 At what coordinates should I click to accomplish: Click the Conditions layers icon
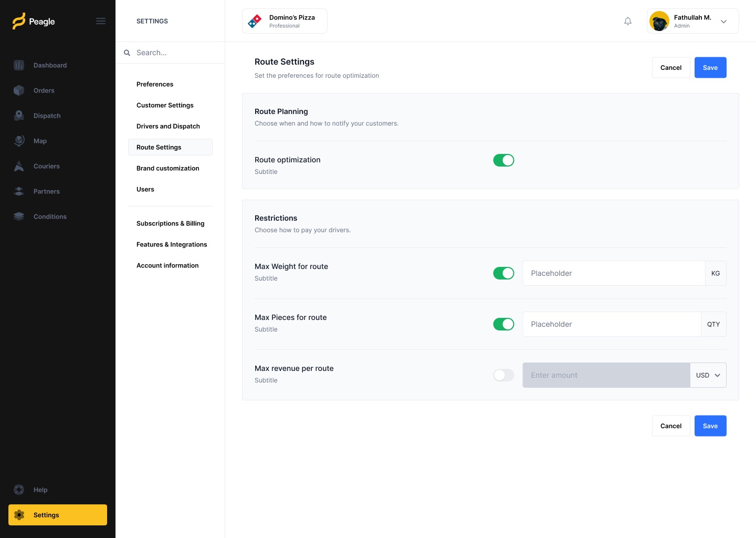pyautogui.click(x=19, y=216)
